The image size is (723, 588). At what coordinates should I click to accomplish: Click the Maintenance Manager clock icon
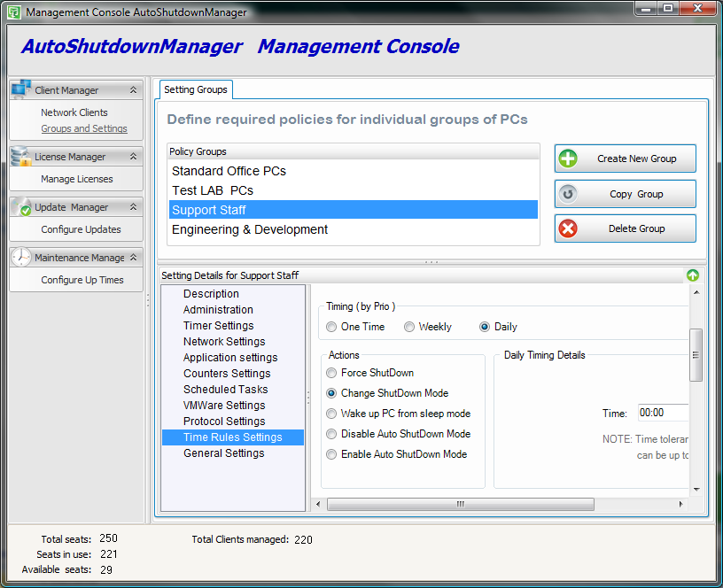[21, 257]
